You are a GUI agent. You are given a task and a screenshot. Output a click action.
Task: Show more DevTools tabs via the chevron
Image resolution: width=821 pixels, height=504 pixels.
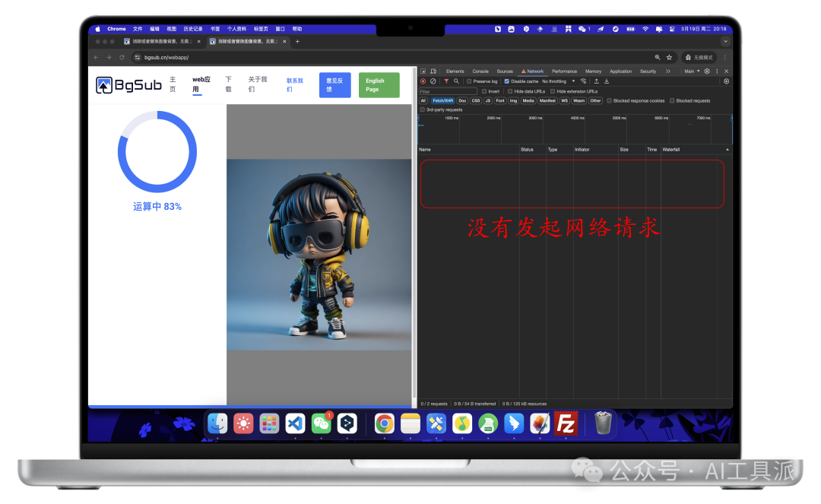667,71
